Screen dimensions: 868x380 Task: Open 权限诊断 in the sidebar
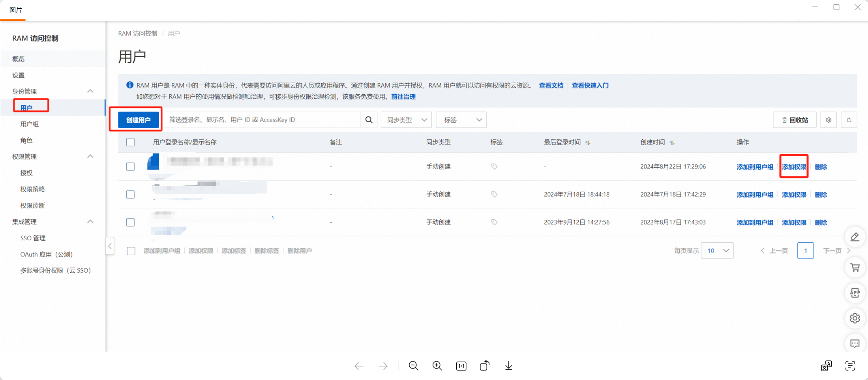click(x=53, y=205)
